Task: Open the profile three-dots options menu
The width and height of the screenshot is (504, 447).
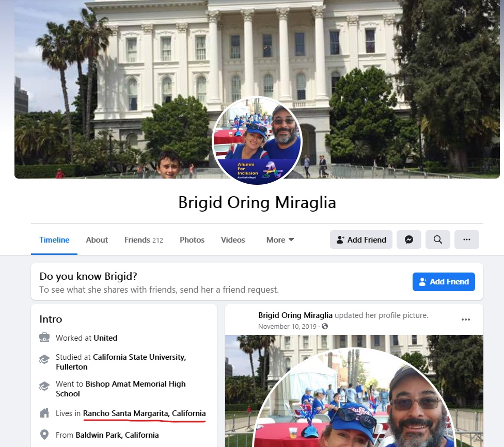Action: click(466, 240)
